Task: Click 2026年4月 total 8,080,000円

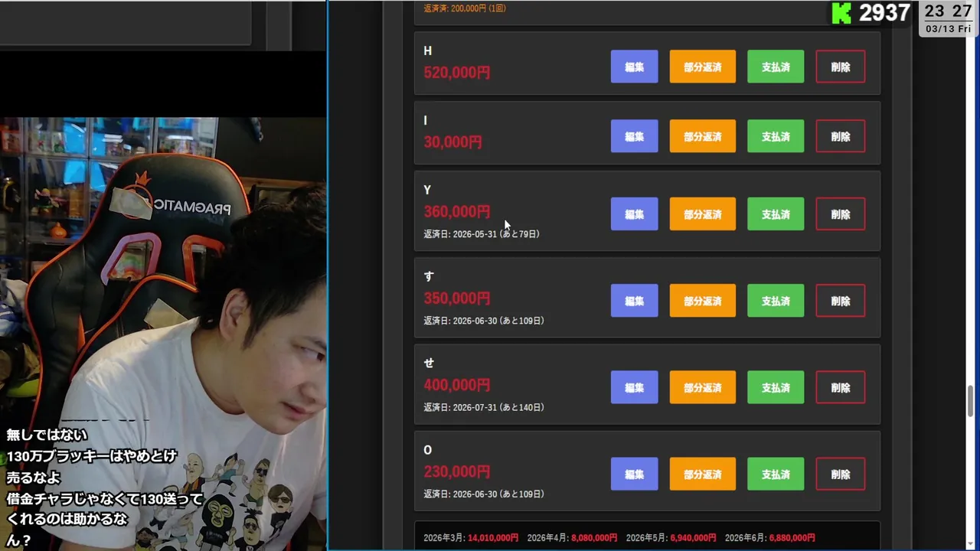Action: coord(572,538)
